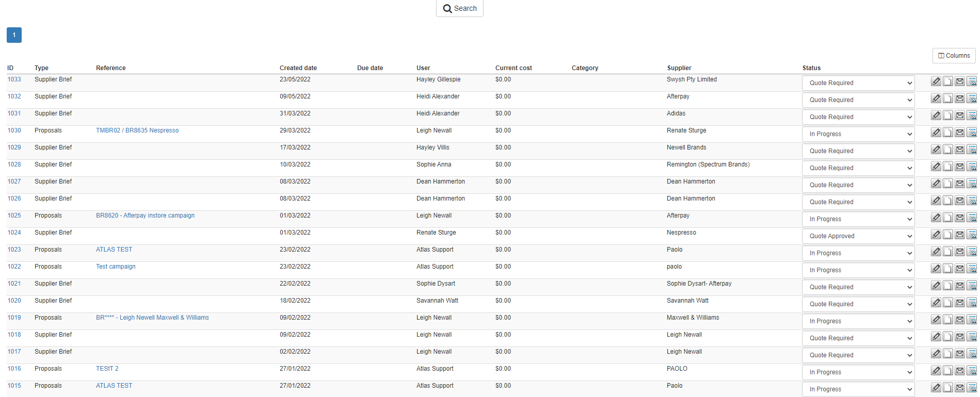Open the Columns chooser button

point(954,56)
